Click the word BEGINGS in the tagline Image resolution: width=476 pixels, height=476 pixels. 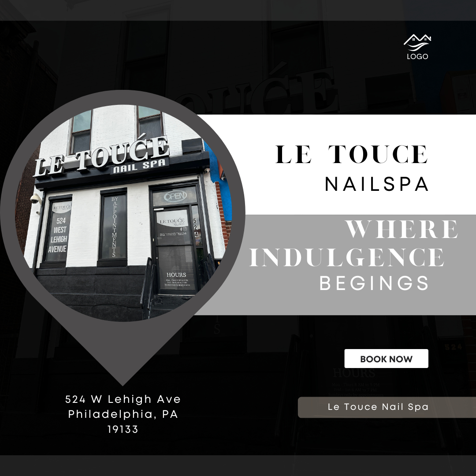click(374, 283)
